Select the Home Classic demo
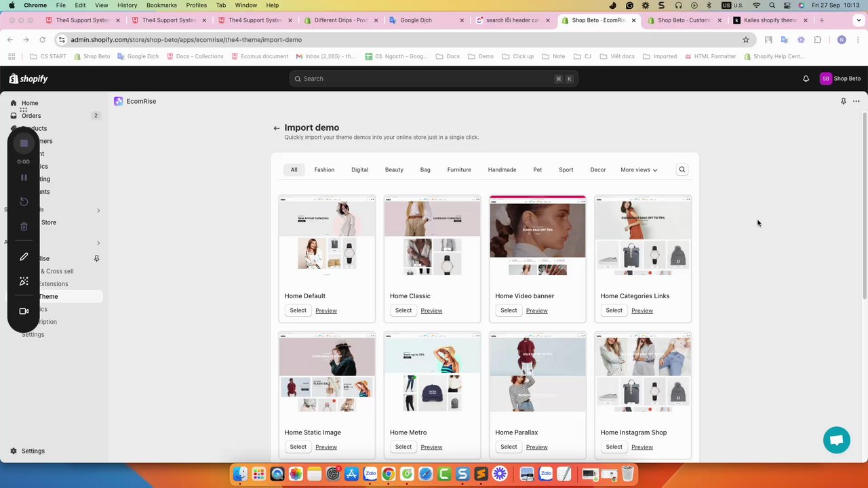The height and width of the screenshot is (488, 868). [403, 310]
